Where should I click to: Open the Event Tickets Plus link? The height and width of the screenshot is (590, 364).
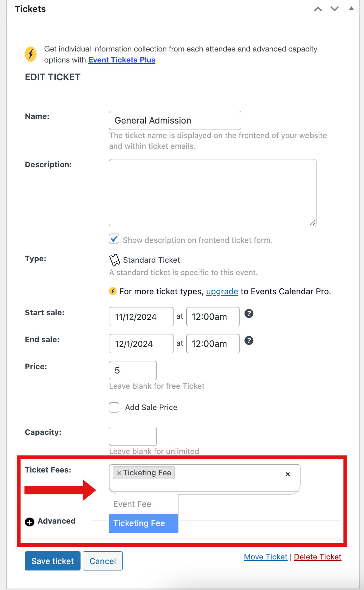pos(122,60)
